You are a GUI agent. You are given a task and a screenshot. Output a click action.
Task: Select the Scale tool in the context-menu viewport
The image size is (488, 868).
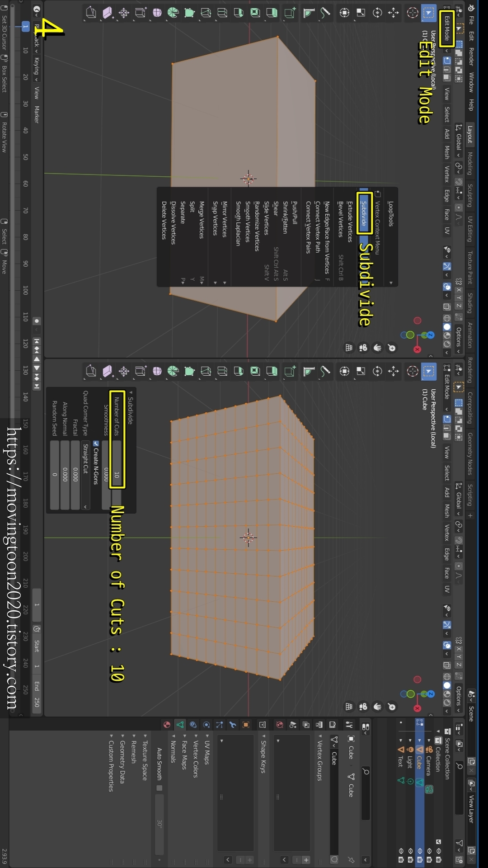pyautogui.click(x=361, y=13)
